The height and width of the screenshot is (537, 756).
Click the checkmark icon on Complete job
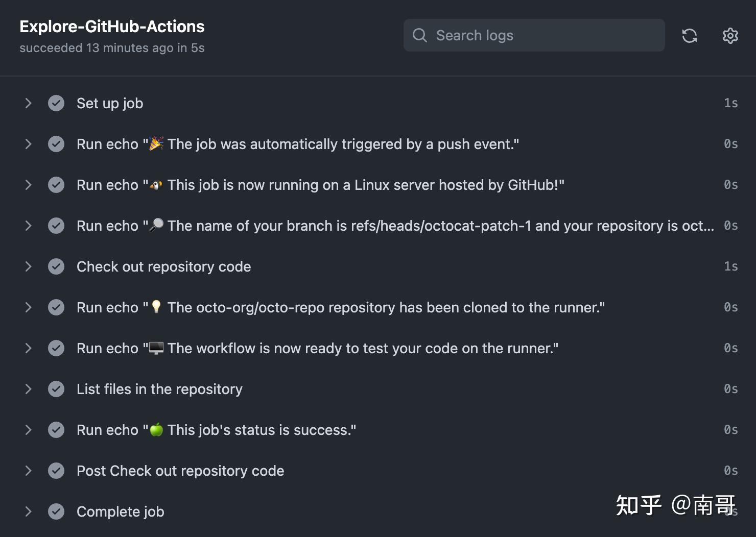pyautogui.click(x=56, y=511)
